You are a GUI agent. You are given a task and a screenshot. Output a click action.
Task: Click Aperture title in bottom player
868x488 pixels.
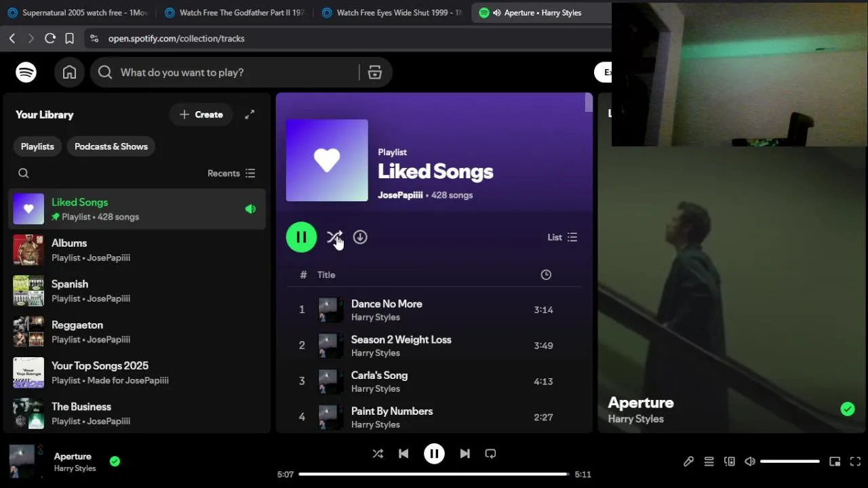tap(73, 456)
